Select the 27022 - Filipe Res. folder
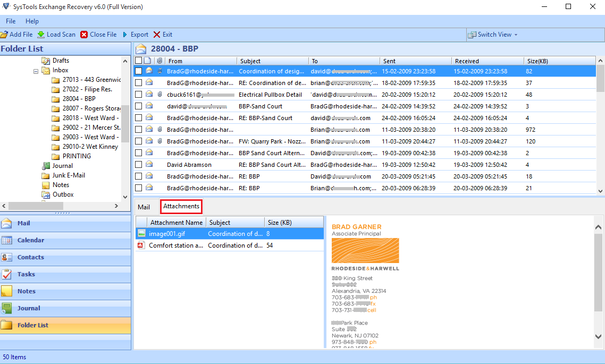Screen dimensions: 605x364 pos(87,89)
